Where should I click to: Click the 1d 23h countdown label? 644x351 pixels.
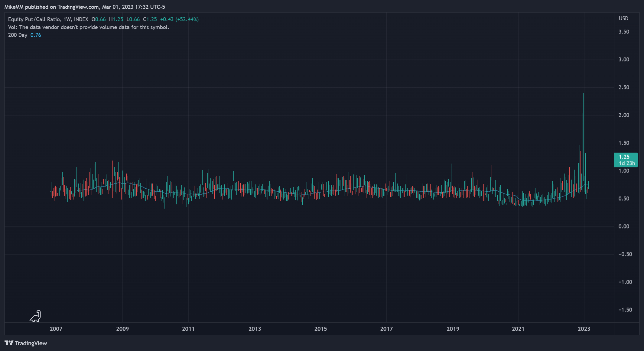pos(627,164)
